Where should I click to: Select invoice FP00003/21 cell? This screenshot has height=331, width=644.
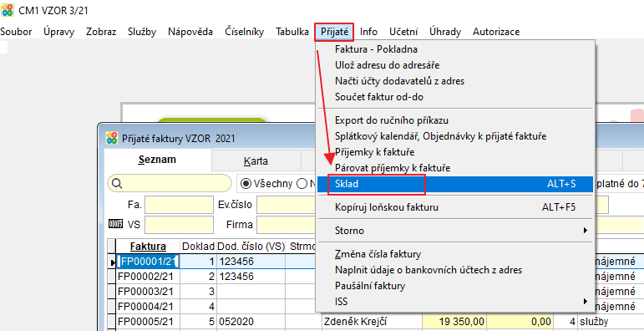(148, 291)
